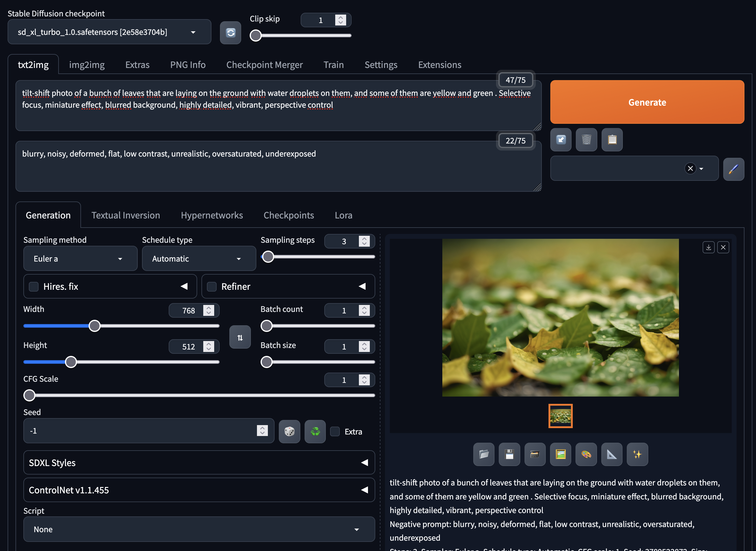Open the Lora tab

coord(343,215)
